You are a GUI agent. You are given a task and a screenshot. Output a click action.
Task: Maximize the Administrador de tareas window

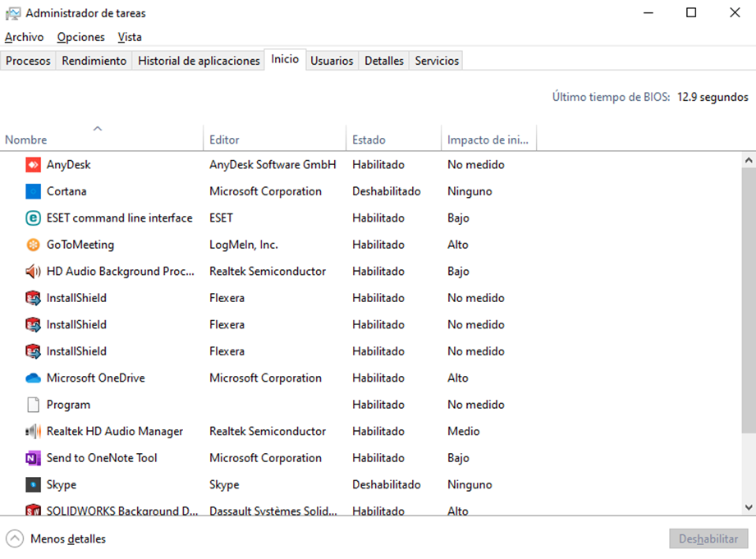(691, 13)
